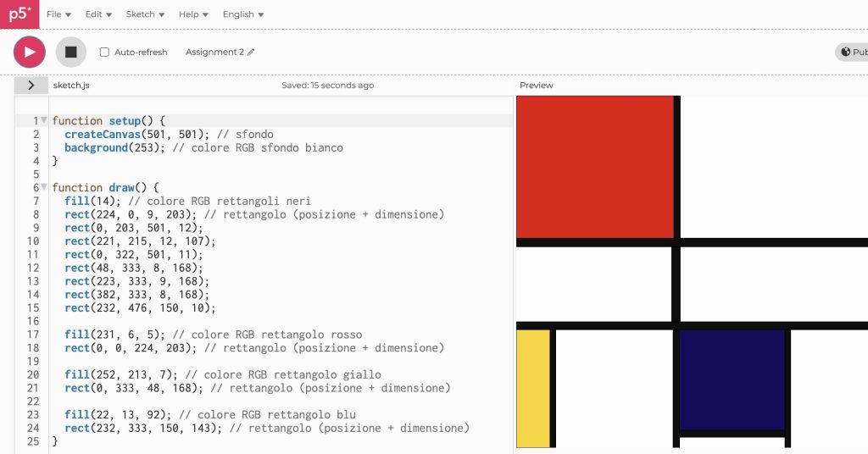Open the Help dropdown menu
Screen dimensions: 868x454
(x=193, y=14)
